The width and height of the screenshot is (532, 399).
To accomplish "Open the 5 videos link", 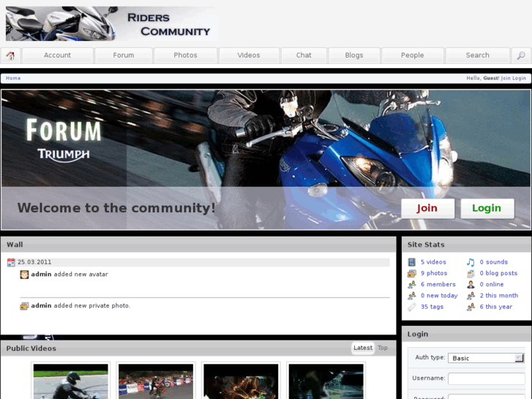I will (433, 262).
